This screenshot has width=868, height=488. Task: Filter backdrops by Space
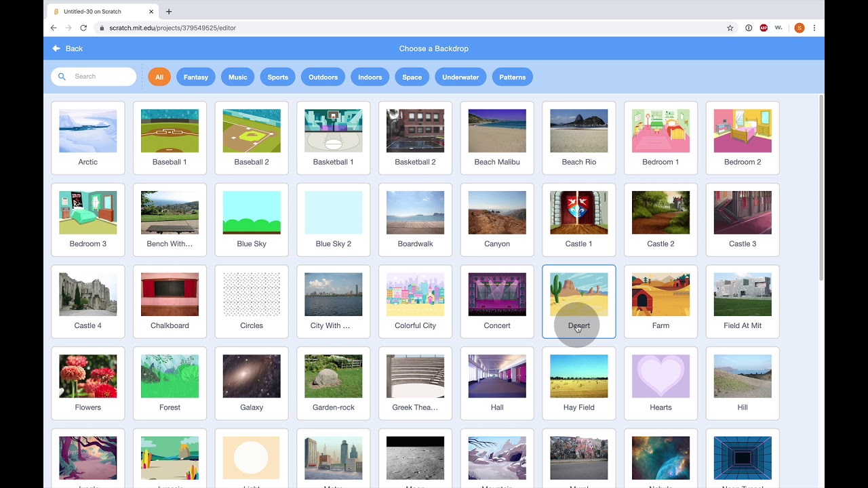pyautogui.click(x=412, y=77)
